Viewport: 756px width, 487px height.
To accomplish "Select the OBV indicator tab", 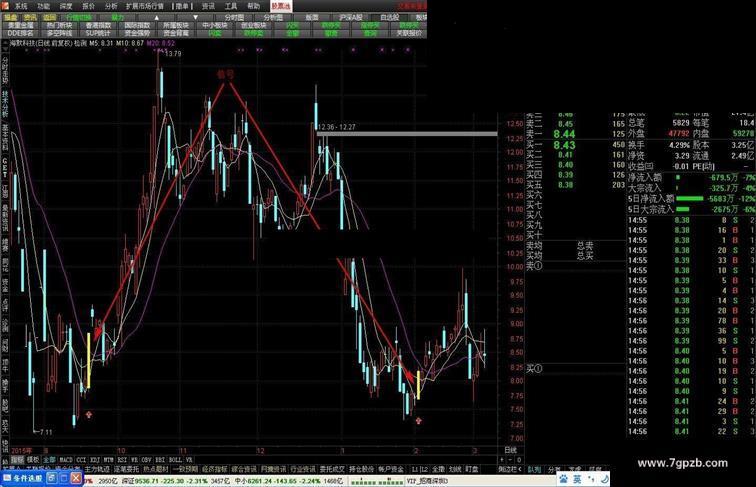I will click(146, 460).
